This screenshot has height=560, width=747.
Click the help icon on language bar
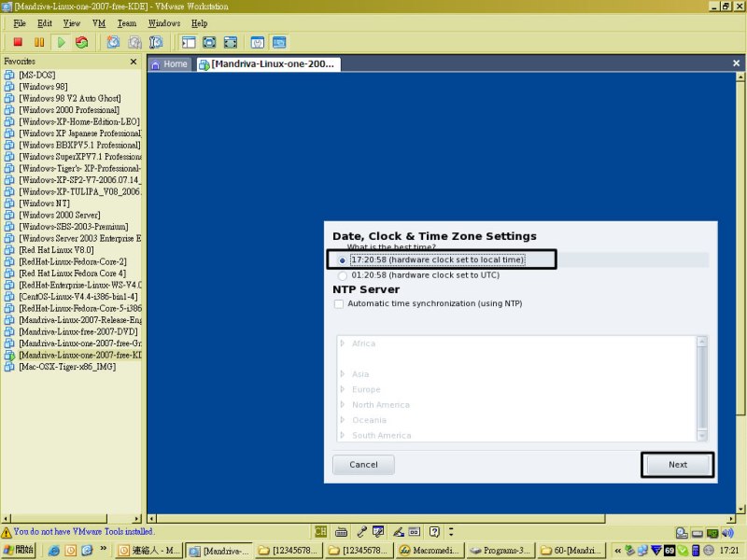click(x=434, y=531)
